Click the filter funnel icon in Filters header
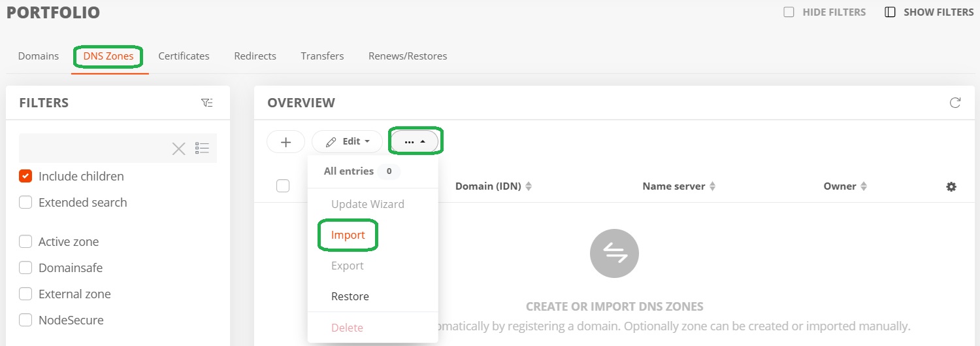Image resolution: width=980 pixels, height=346 pixels. [206, 103]
